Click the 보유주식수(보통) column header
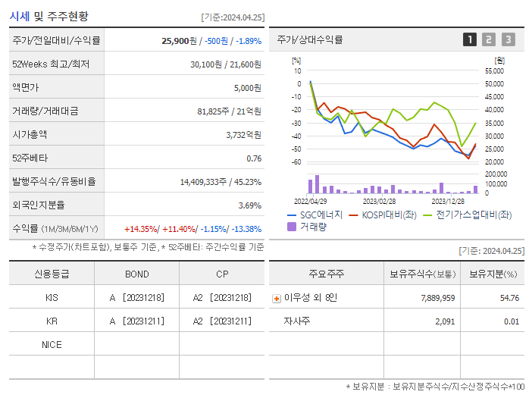The image size is (532, 398). [x=422, y=274]
